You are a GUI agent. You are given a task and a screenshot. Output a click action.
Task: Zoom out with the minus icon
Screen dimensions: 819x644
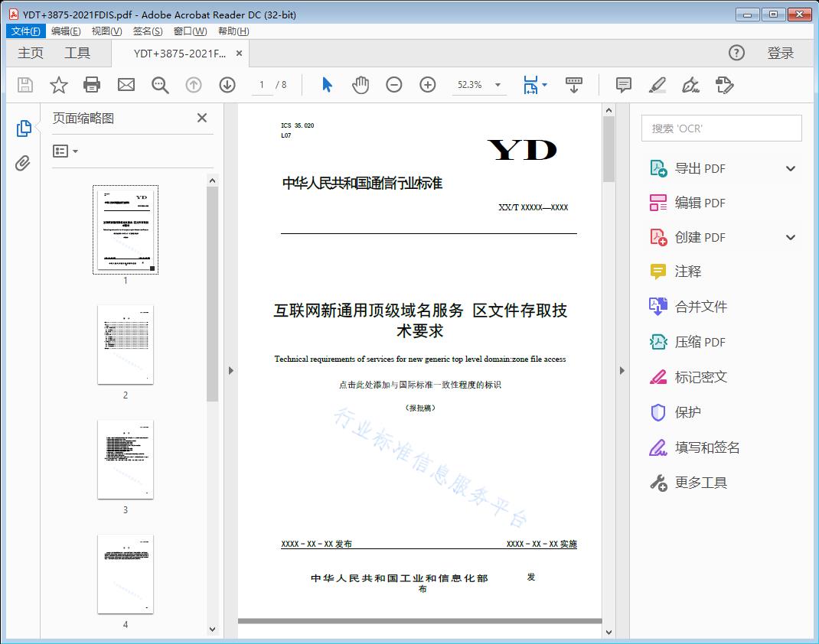pyautogui.click(x=394, y=85)
